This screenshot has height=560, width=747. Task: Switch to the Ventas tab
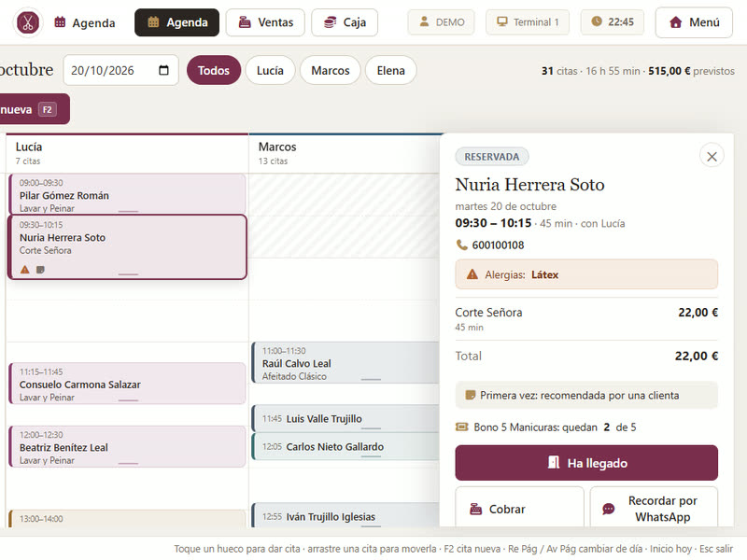tap(265, 22)
